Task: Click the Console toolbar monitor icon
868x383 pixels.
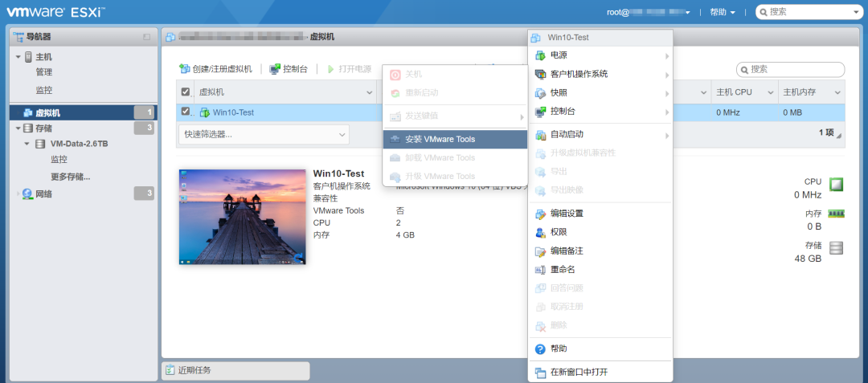Action: [x=275, y=69]
